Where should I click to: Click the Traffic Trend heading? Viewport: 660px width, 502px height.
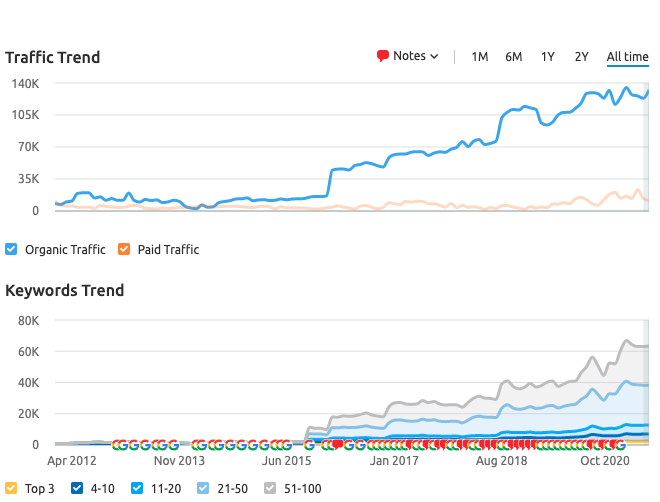click(x=53, y=57)
